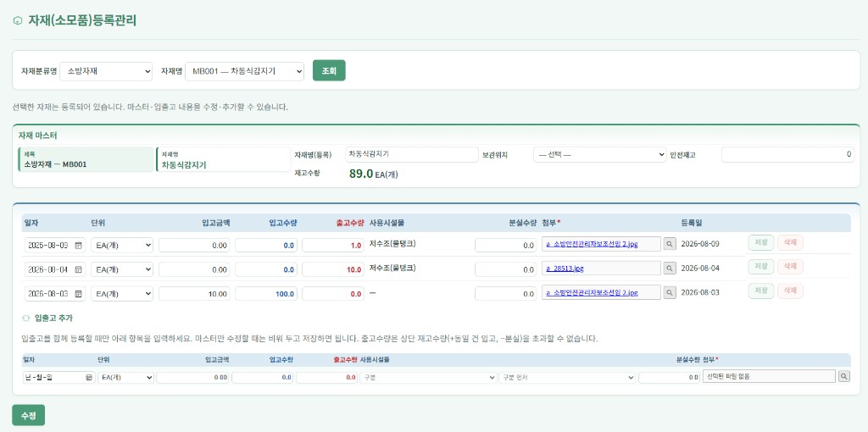Screen dimensions: 868x432
Task: Open the 자재분류명 소방자재 dropdown
Action: point(106,71)
